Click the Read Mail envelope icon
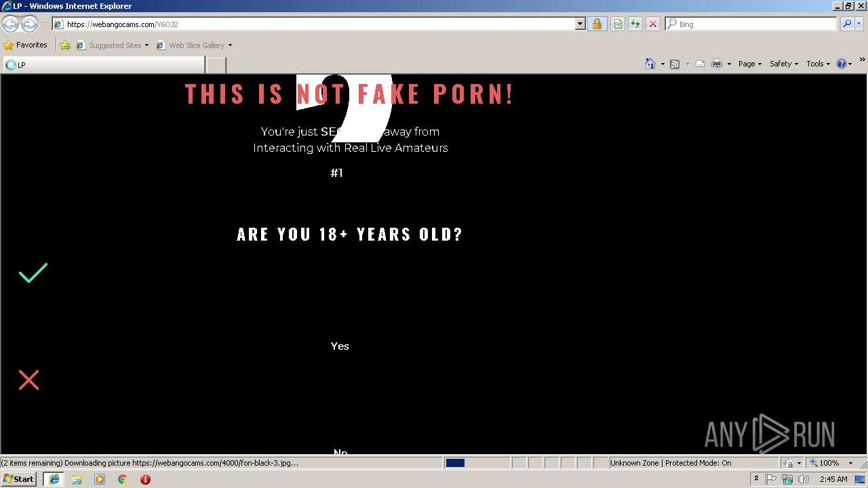Viewport: 868px width, 488px height. click(x=701, y=64)
